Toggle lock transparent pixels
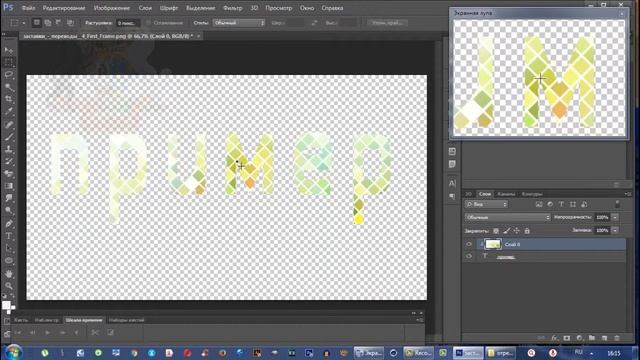640x360 pixels. coord(496,231)
